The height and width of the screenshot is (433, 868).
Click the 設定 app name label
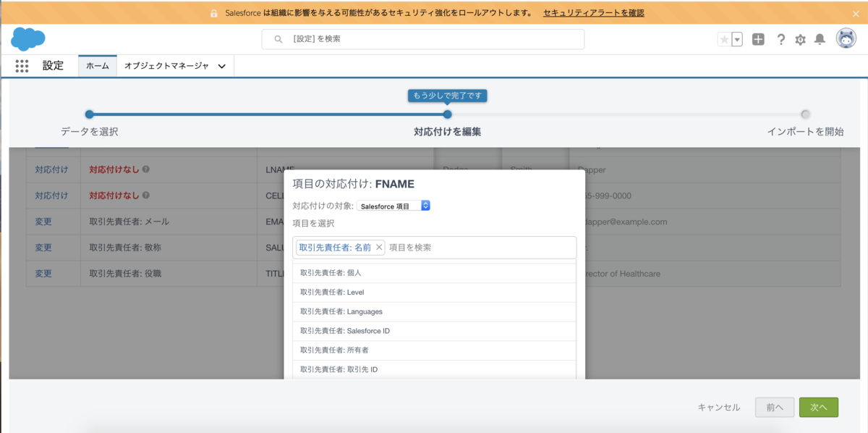coord(53,65)
